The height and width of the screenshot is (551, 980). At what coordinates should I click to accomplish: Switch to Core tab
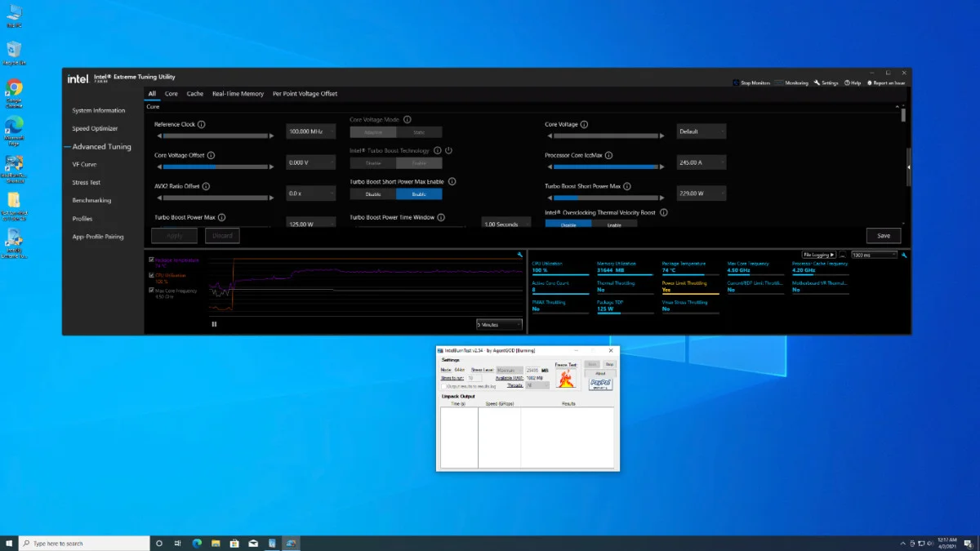coord(171,94)
